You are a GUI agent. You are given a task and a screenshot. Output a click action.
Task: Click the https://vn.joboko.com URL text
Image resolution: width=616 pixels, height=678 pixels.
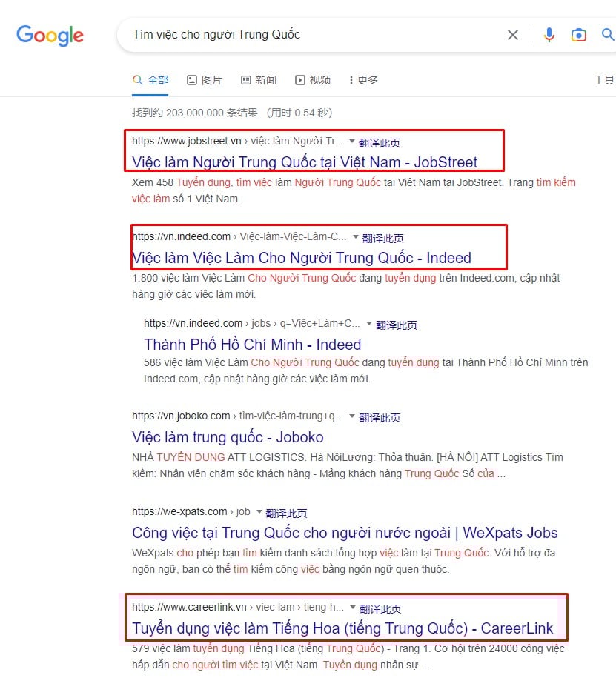pyautogui.click(x=181, y=416)
